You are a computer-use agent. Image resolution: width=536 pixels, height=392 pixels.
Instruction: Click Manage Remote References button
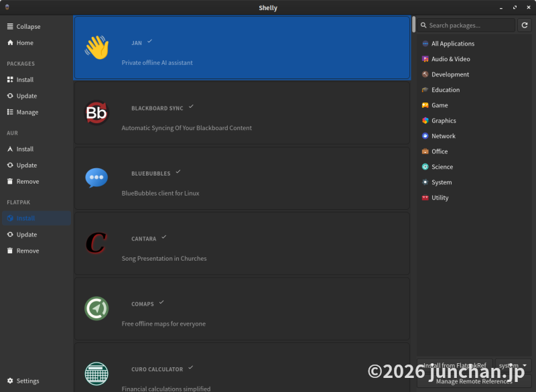[x=474, y=381]
